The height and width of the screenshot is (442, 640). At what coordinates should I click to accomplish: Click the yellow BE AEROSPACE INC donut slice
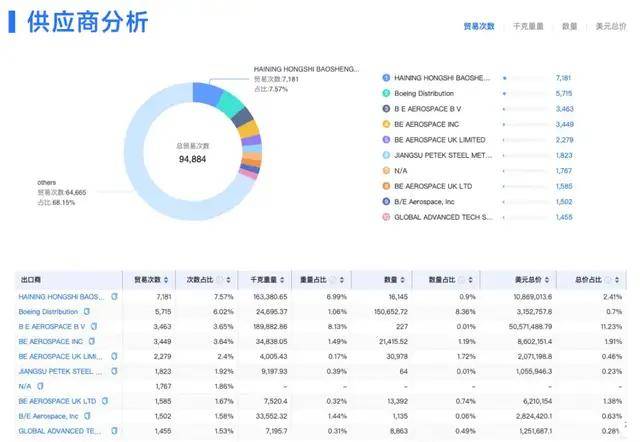point(248,130)
